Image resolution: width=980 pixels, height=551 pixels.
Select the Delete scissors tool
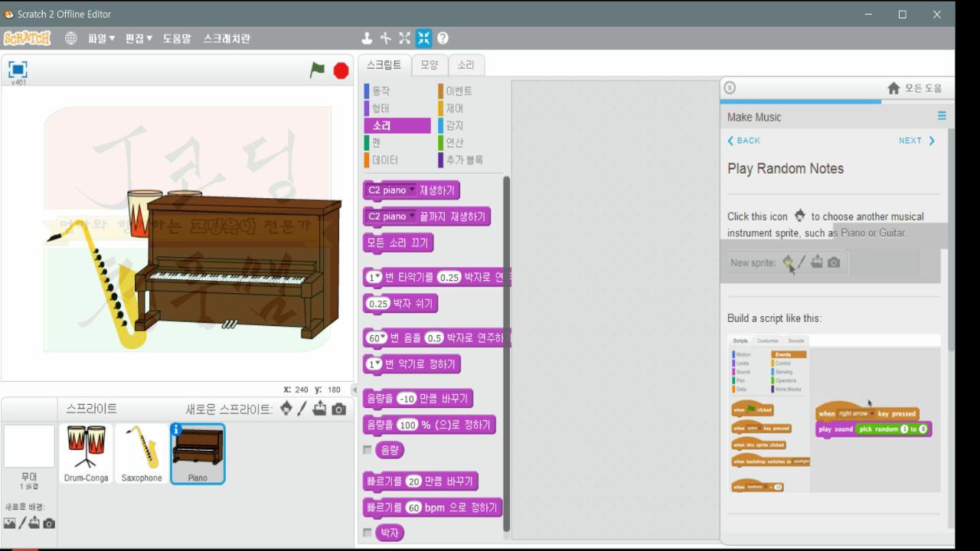[x=385, y=38]
